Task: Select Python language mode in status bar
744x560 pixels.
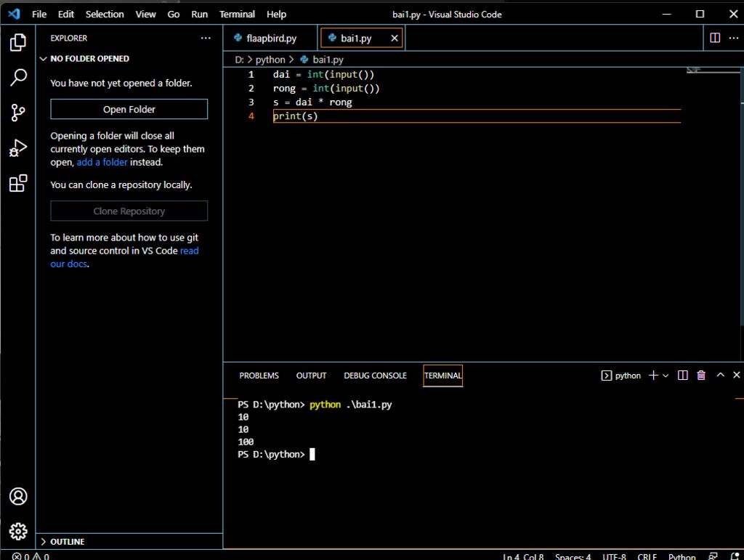Action: pos(682,556)
